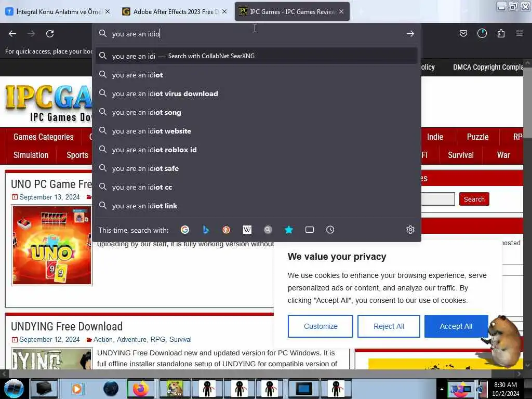532x399 pixels.
Task: Open Survival in the red navigation bar
Action: (460, 155)
